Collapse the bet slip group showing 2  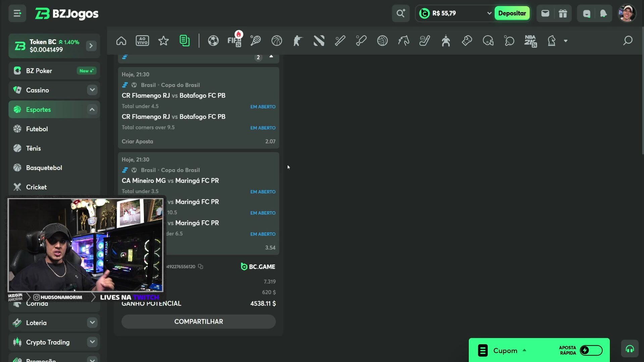point(271,56)
